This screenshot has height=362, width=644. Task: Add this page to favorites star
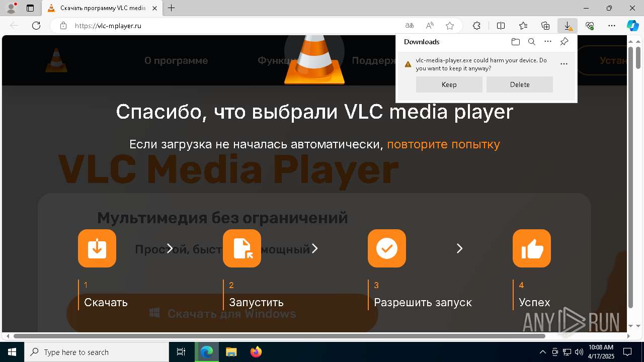[x=450, y=26]
